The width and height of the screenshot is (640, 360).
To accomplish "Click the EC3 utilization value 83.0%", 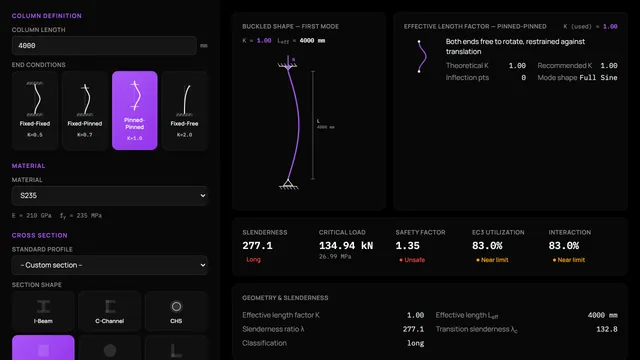I will 487,246.
